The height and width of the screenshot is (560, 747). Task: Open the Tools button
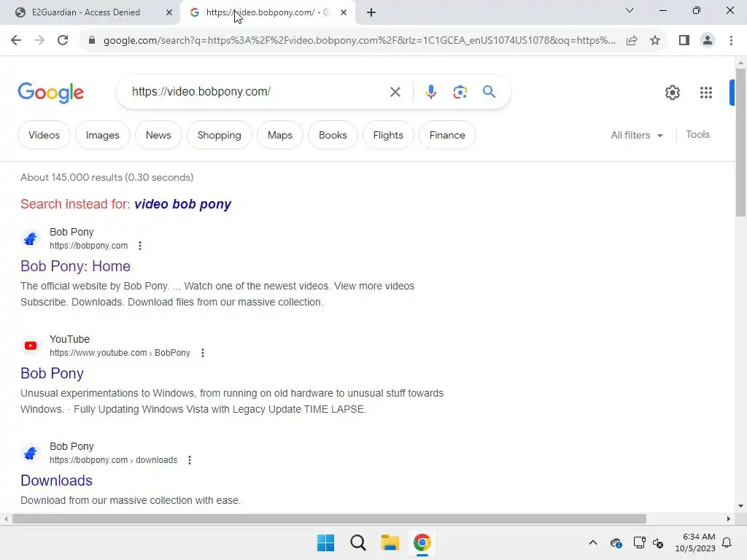(697, 135)
